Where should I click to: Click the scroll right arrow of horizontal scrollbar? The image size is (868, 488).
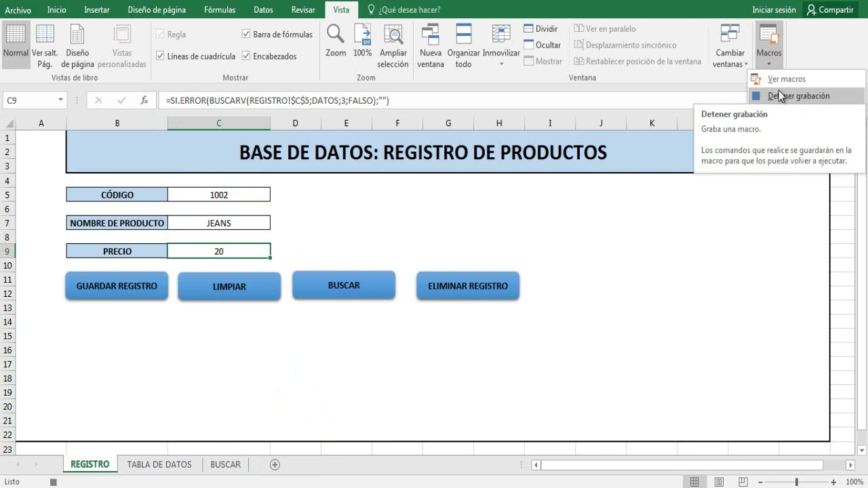click(x=850, y=465)
